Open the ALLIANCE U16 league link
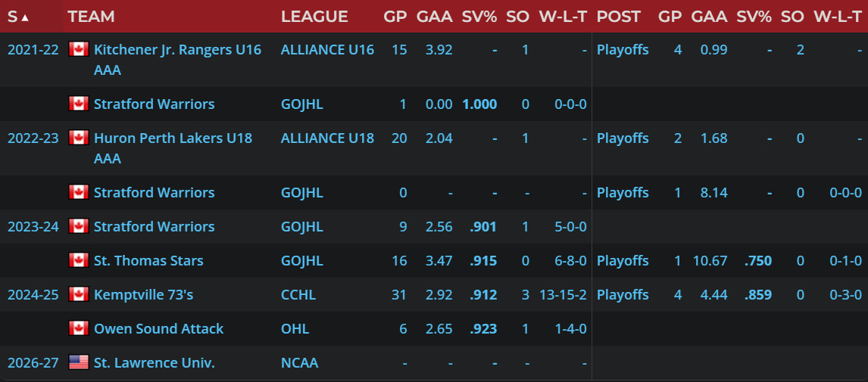This screenshot has height=382, width=868. click(x=327, y=50)
